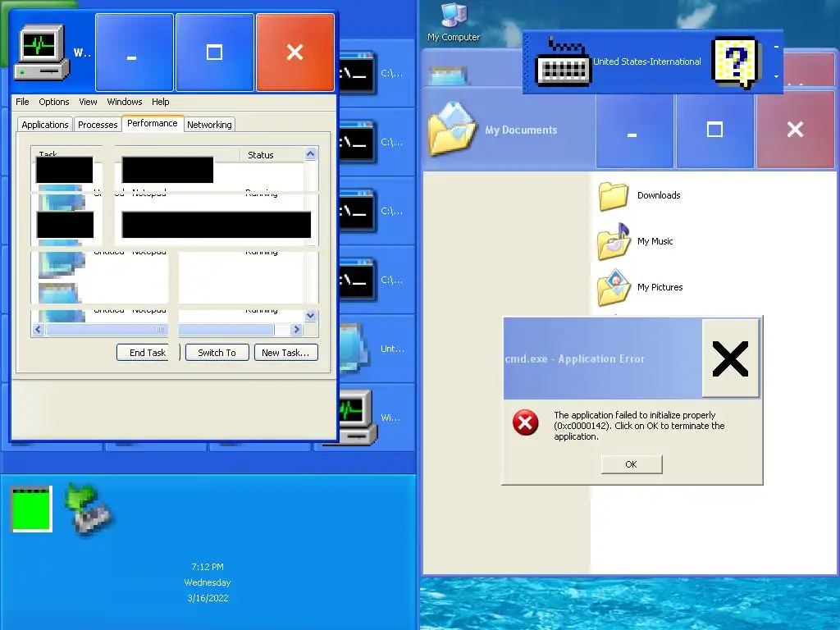Click the task list horizontal scrollbar thumb

[160, 330]
